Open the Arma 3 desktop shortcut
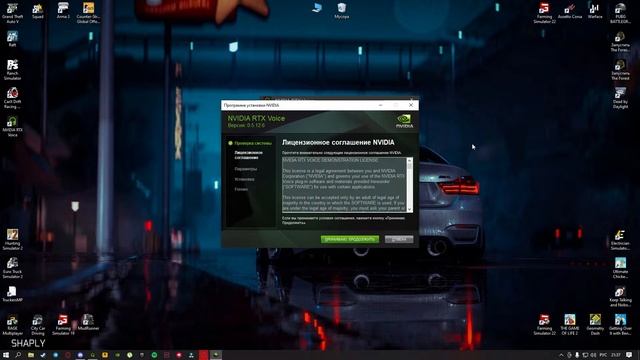640x360 pixels. 63,11
